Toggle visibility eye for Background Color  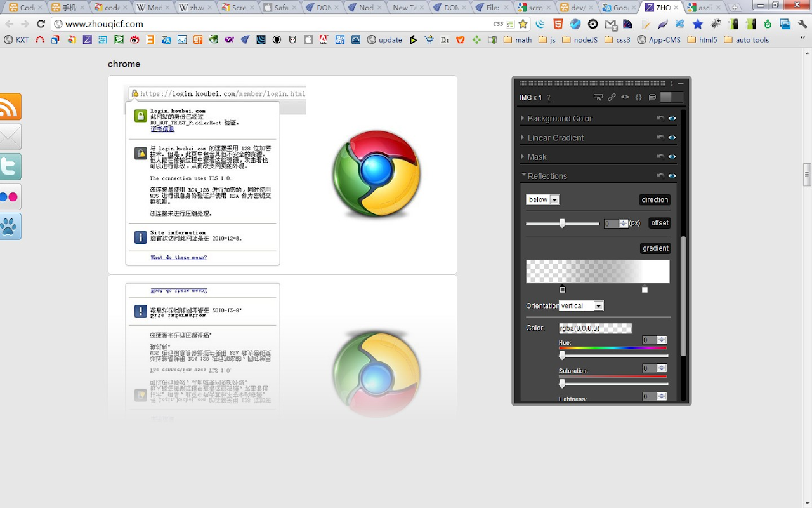click(x=672, y=118)
